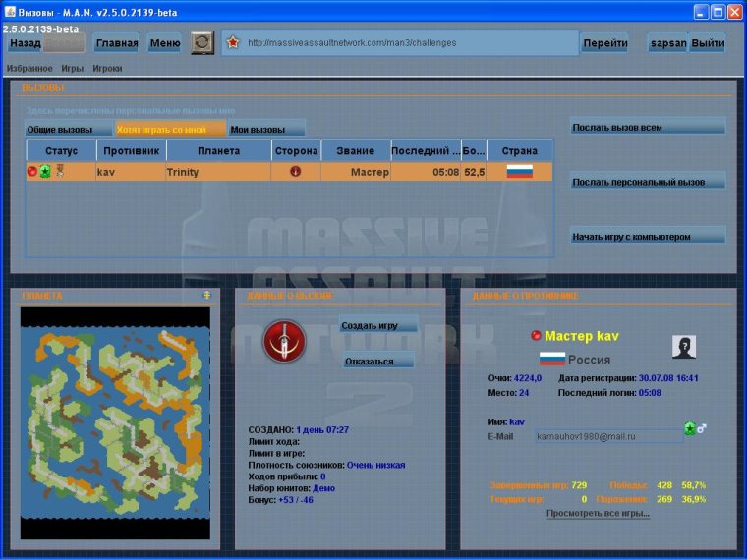Click the Мастер kav heading
Image resolution: width=747 pixels, height=560 pixels.
click(582, 336)
